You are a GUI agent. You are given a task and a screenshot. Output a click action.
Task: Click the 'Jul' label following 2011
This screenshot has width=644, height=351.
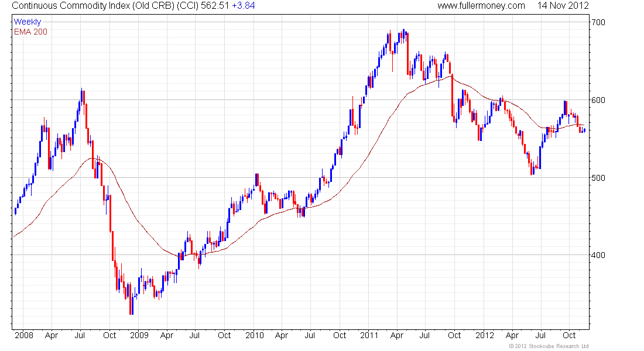click(x=424, y=335)
